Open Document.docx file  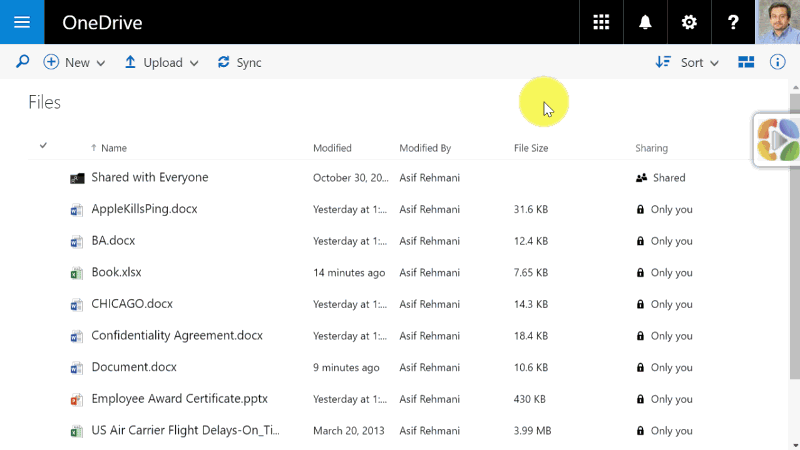134,367
